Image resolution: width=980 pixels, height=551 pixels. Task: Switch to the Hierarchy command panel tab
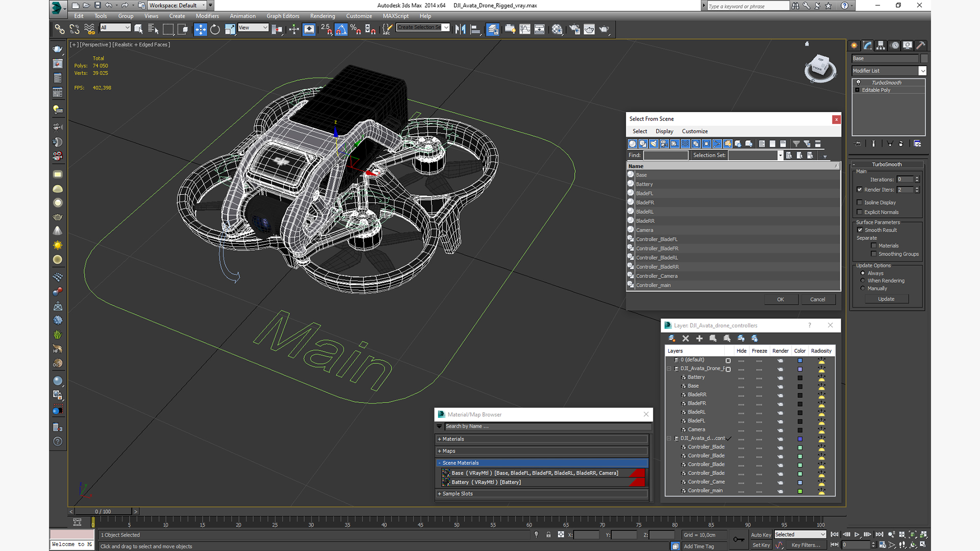(x=881, y=45)
